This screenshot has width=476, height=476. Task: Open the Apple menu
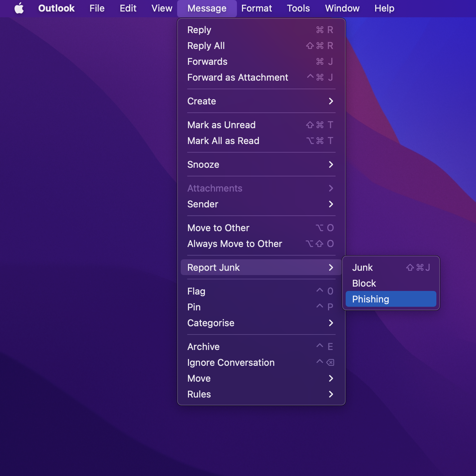pyautogui.click(x=19, y=8)
